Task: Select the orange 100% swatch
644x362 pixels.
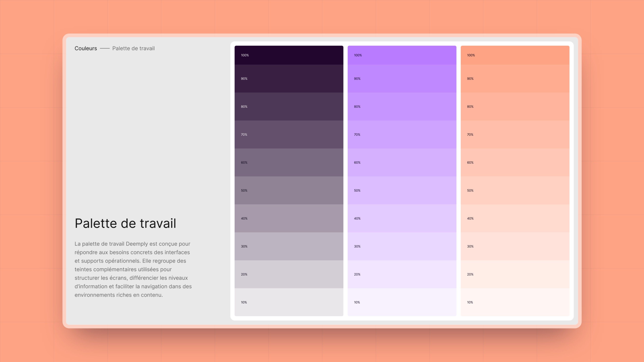Action: point(515,55)
